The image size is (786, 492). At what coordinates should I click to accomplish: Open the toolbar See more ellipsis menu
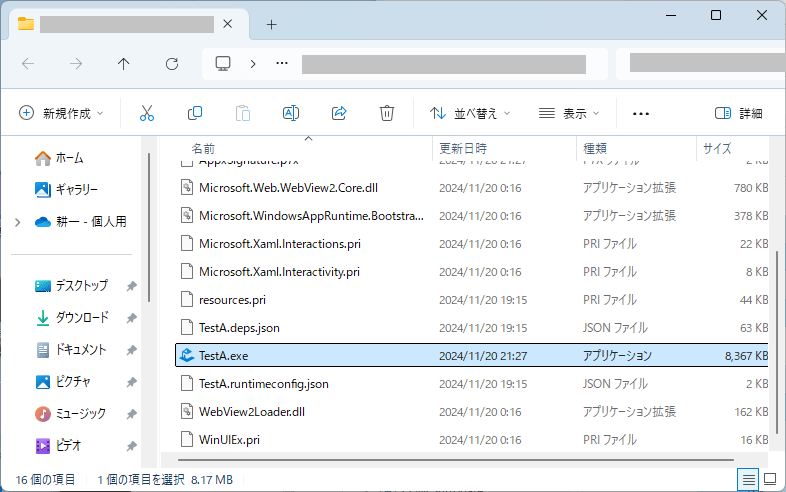click(641, 113)
